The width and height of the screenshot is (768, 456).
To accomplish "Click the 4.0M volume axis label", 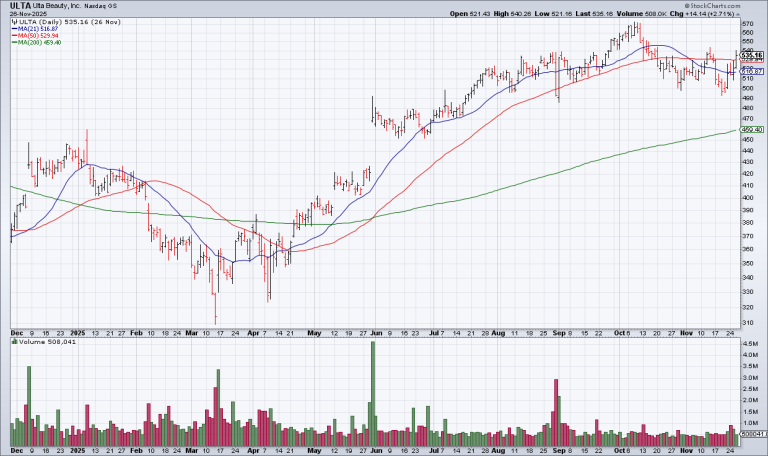I will coord(750,355).
